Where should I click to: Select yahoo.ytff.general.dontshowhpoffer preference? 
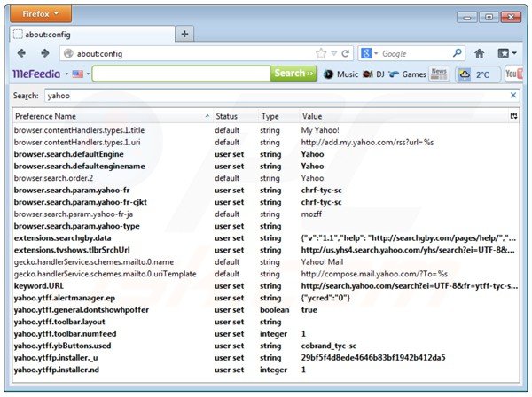(x=266, y=310)
